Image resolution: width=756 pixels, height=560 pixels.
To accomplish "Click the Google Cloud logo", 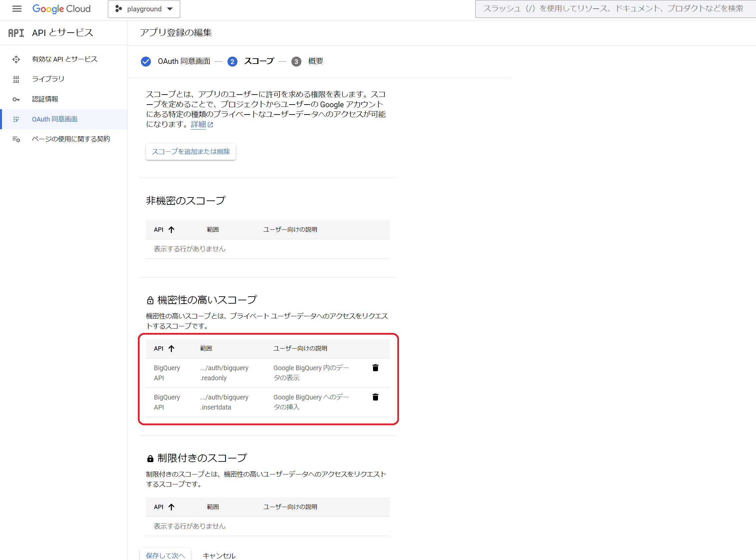I will point(61,9).
